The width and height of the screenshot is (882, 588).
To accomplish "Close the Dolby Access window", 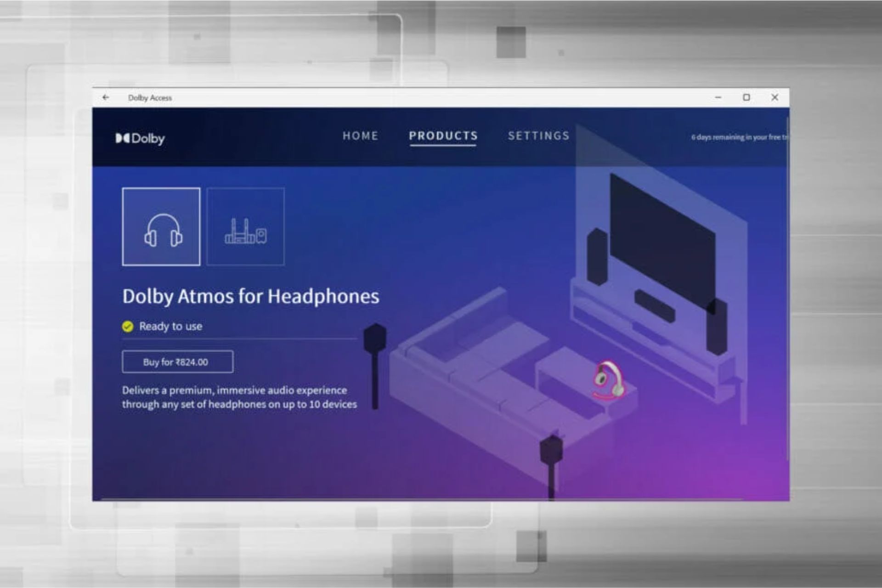I will click(775, 97).
